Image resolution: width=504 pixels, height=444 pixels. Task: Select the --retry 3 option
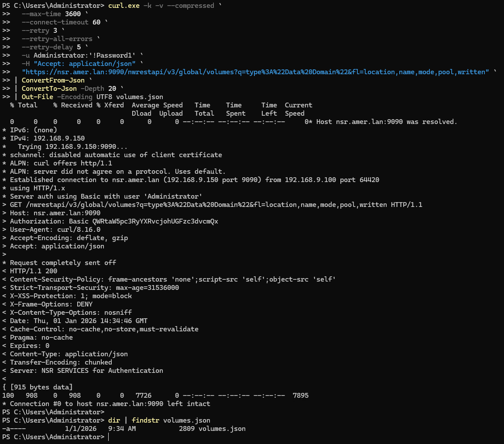[39, 30]
